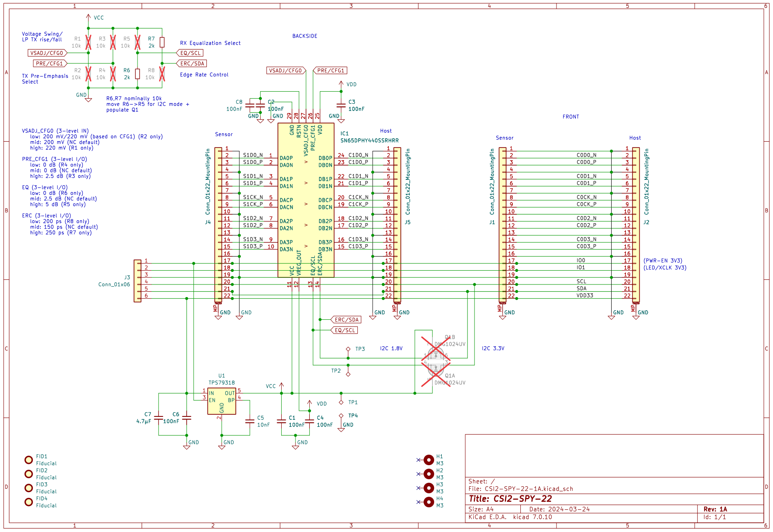The image size is (773, 532).
Task: Click the 'Date: 2024-03-24' field
Action: tap(559, 509)
